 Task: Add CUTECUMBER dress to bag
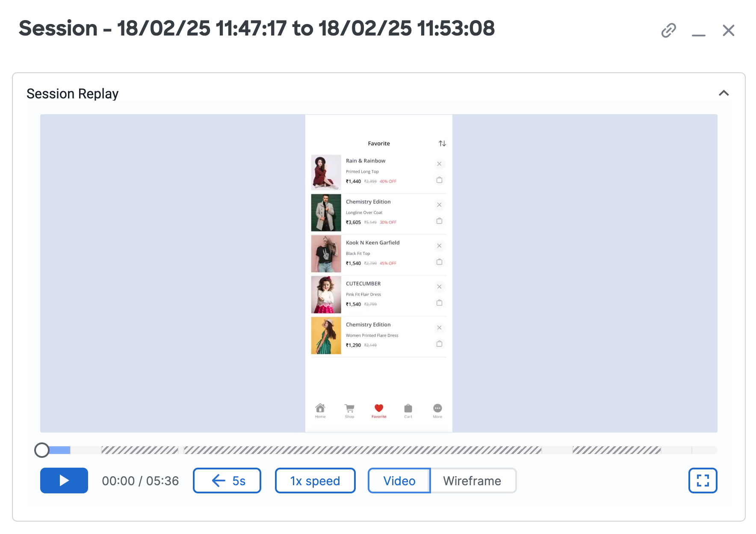point(439,303)
